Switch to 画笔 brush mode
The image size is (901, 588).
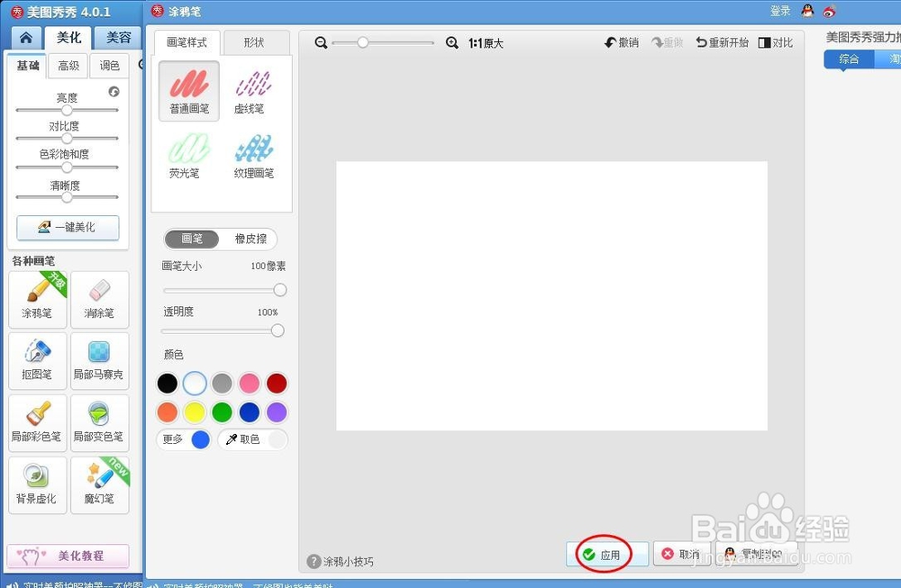192,239
